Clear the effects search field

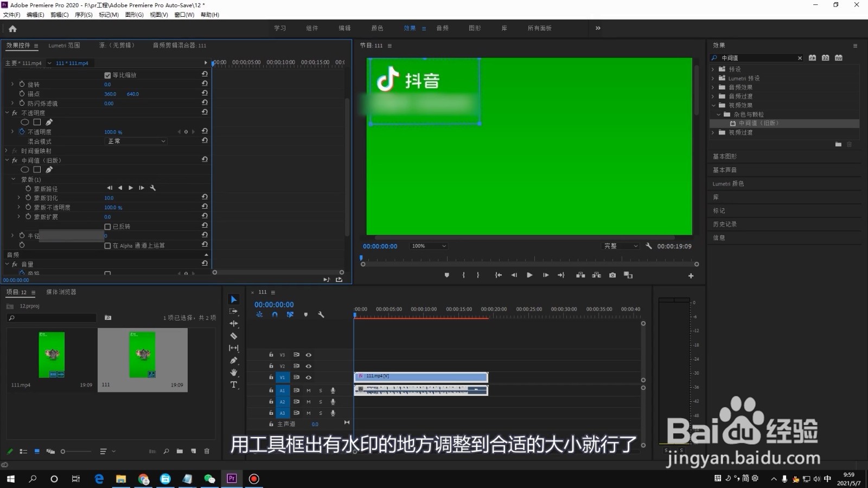click(x=800, y=58)
